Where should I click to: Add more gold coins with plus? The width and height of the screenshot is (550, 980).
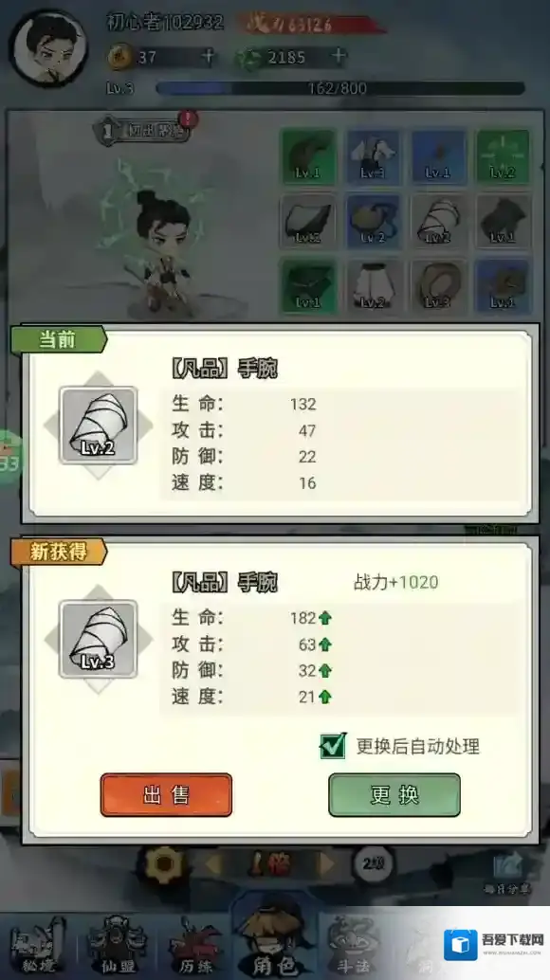(209, 57)
